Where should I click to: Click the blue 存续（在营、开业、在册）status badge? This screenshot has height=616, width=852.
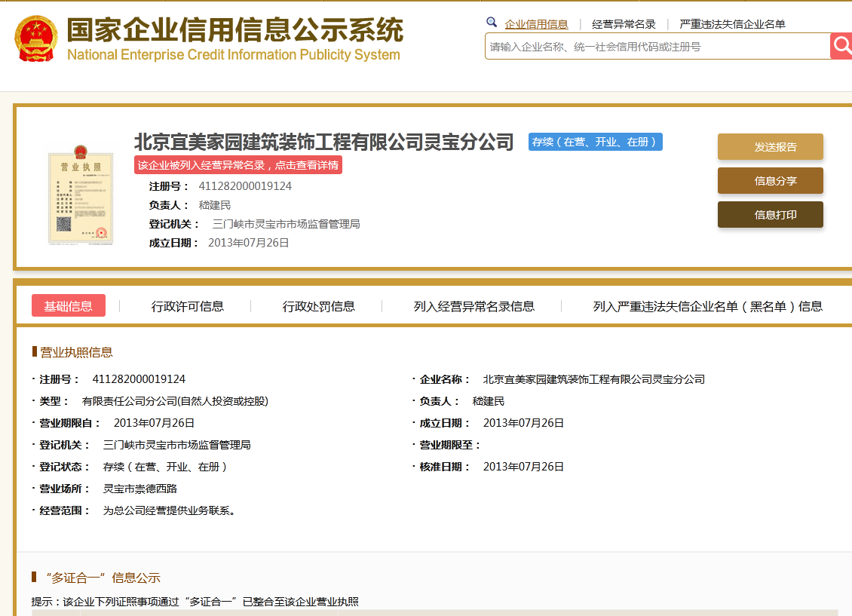(x=595, y=142)
